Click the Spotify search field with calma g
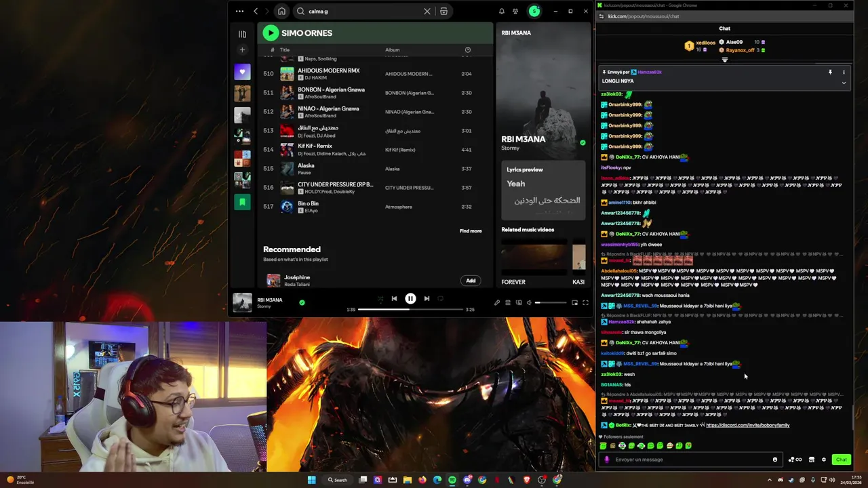Image resolution: width=868 pixels, height=488 pixels. pyautogui.click(x=363, y=12)
